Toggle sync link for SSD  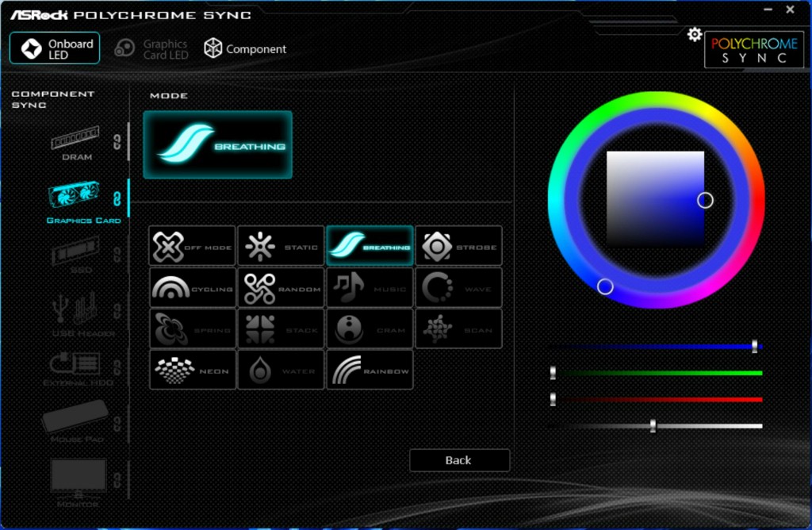click(x=117, y=255)
